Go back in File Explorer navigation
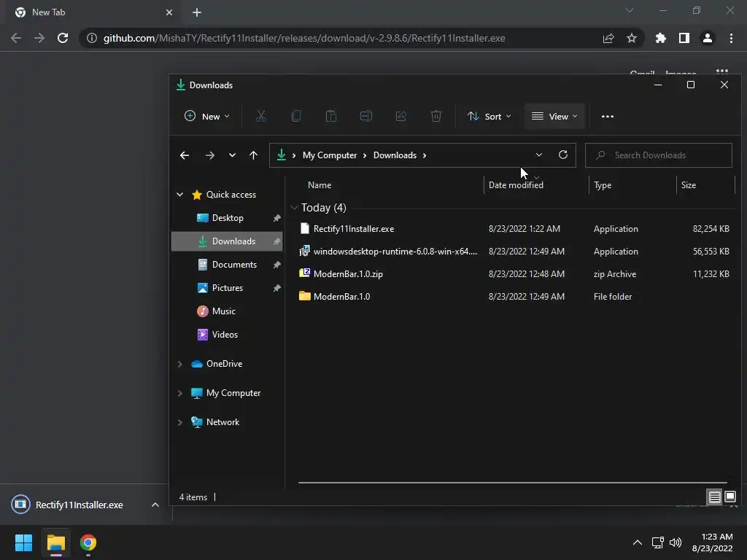Image resolution: width=747 pixels, height=560 pixels. pos(185,155)
